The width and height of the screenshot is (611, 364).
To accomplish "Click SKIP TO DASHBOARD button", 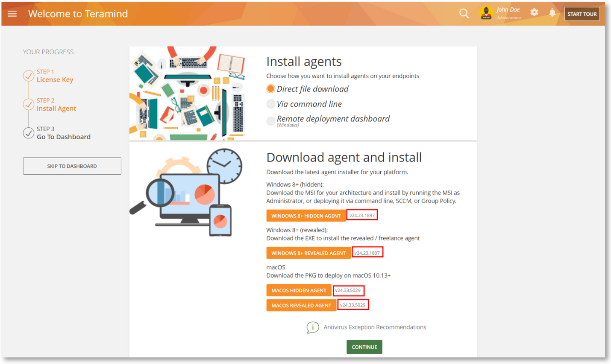I will pyautogui.click(x=72, y=166).
